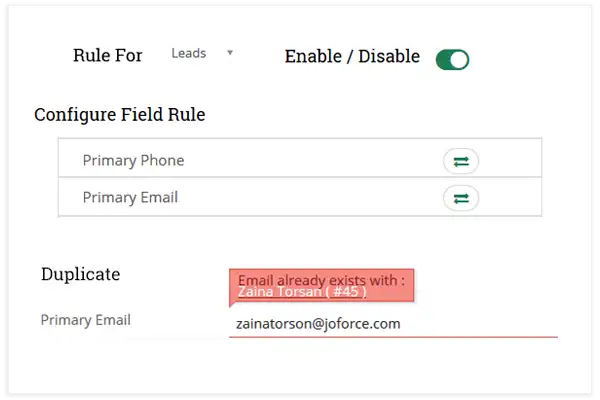Click the Duplicate section heading
Screen dimensions: 600x400
pos(81,274)
